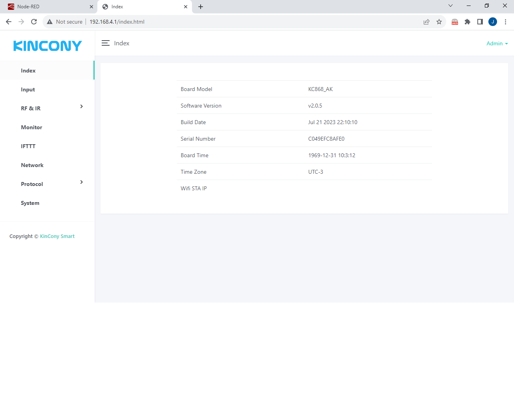
Task: Open the user profile avatar icon
Action: 493,22
